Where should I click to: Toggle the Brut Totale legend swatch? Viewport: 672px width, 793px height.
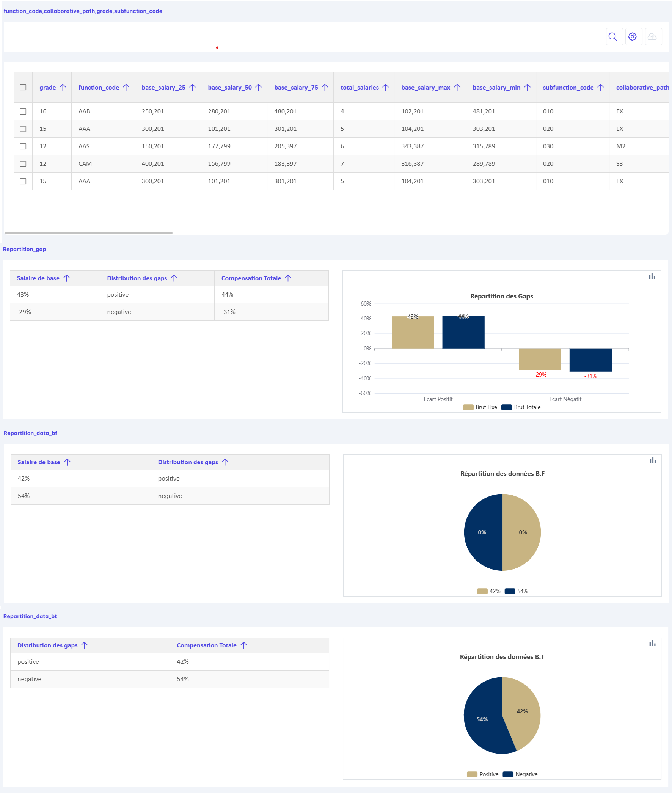pos(506,407)
